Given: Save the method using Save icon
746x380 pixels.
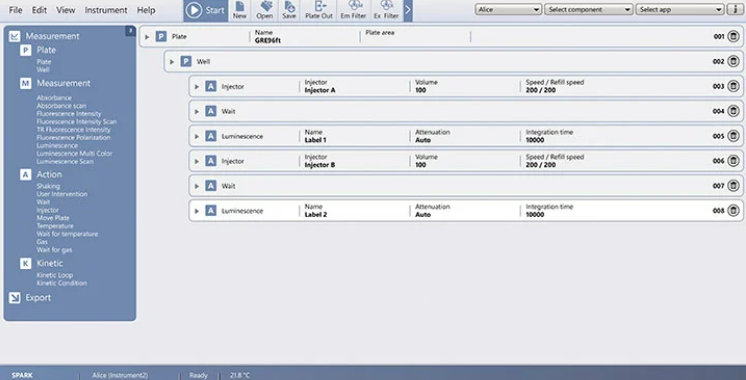Looking at the screenshot, I should (289, 10).
